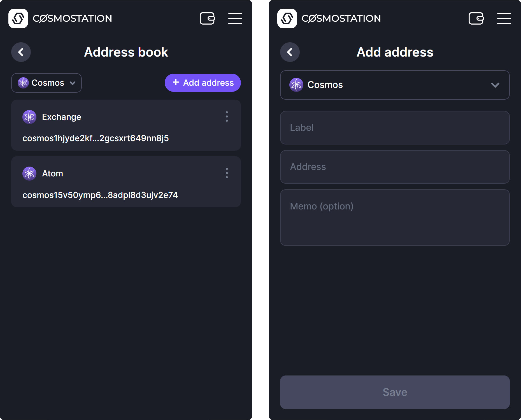Click COSMOSTATION wordmark in Address book panel
The width and height of the screenshot is (521, 420).
72,18
